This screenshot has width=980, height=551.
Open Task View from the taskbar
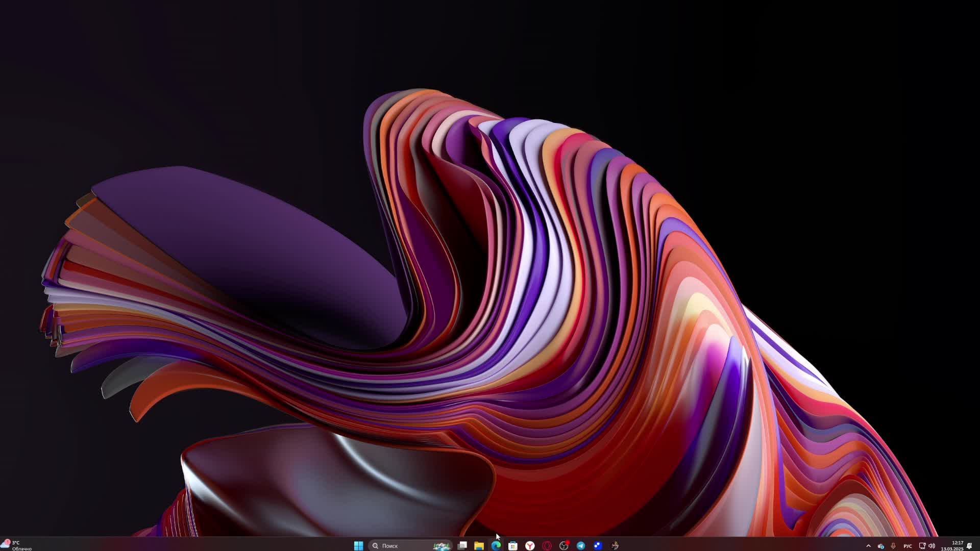coord(462,545)
